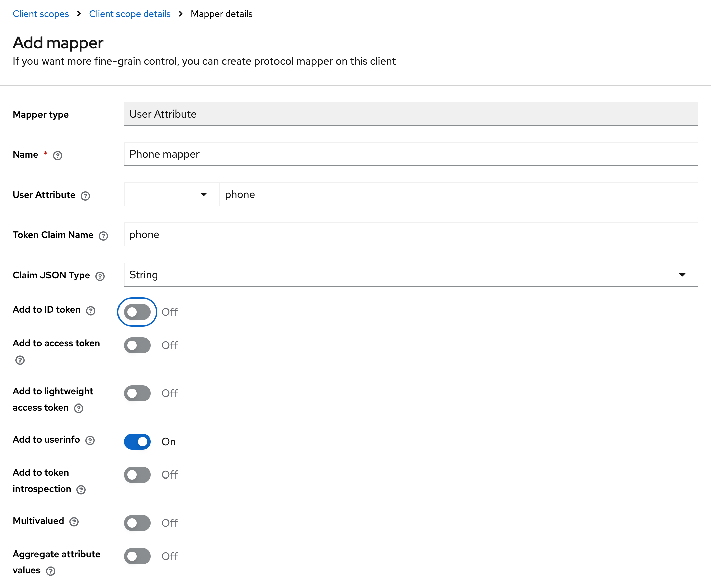This screenshot has width=711, height=588.
Task: Click Claim JSON Type help icon
Action: click(100, 276)
